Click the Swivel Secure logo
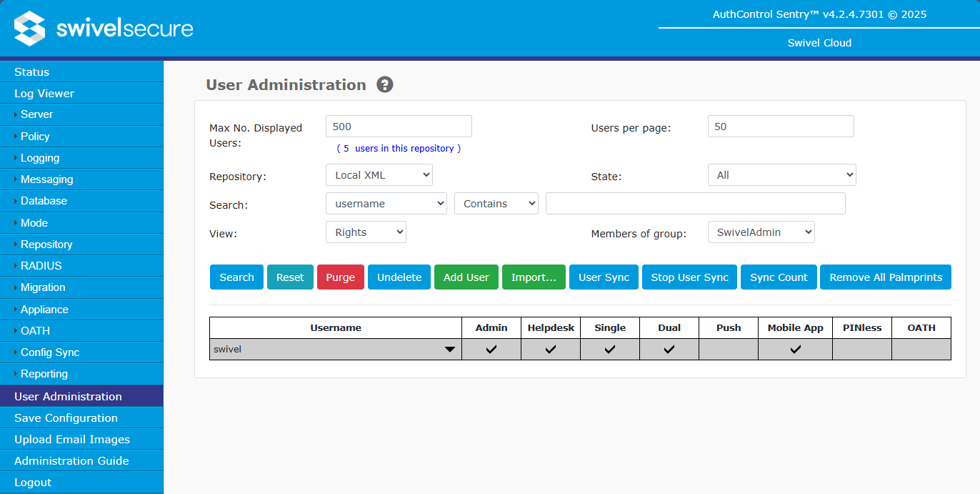 pos(102,29)
